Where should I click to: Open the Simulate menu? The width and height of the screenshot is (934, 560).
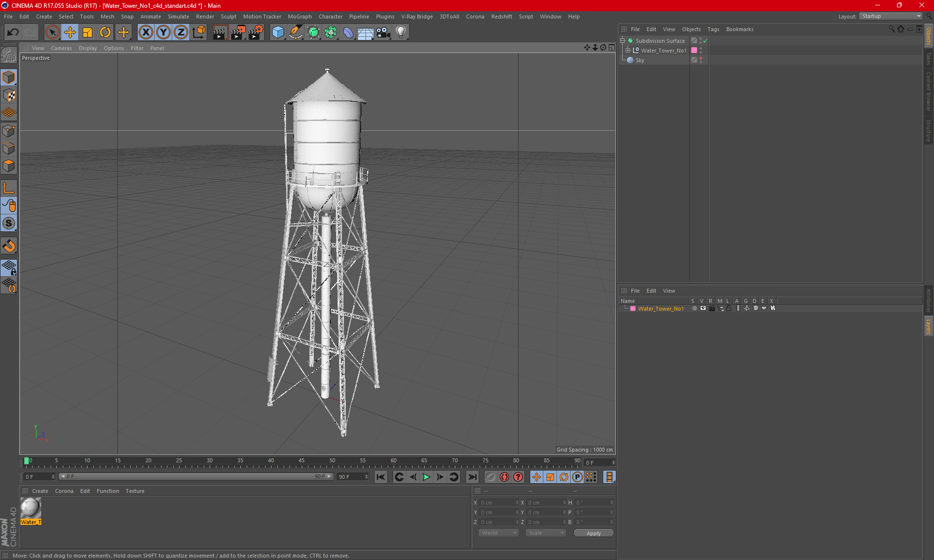point(179,17)
